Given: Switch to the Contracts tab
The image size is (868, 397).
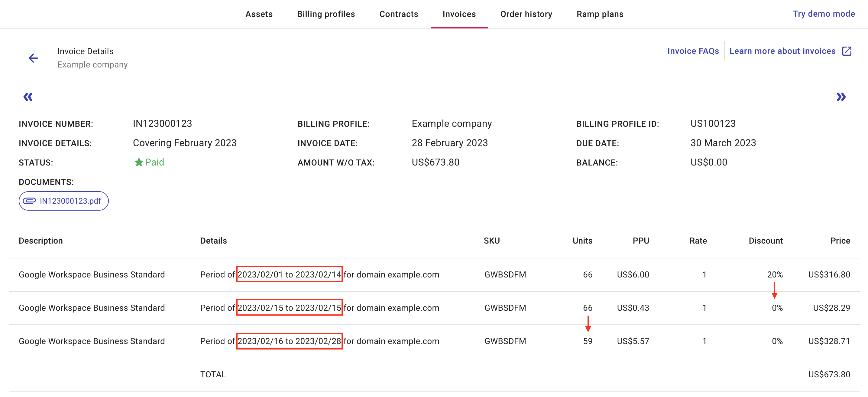Looking at the screenshot, I should pyautogui.click(x=399, y=14).
